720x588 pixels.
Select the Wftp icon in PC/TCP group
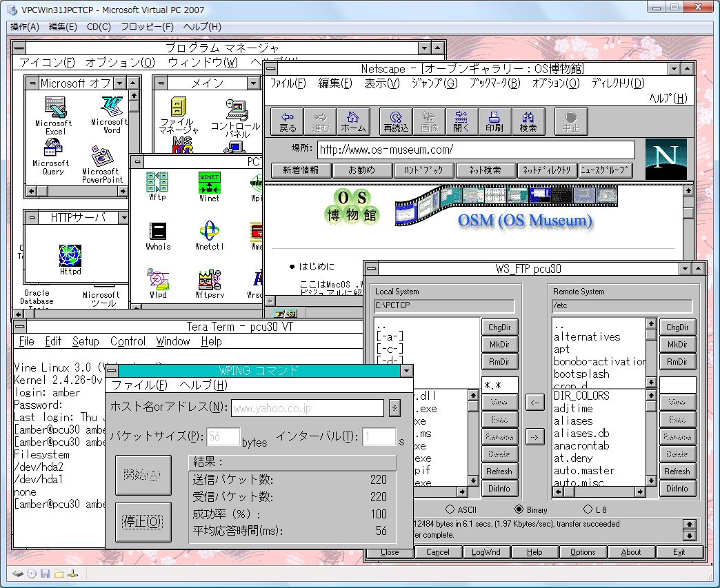click(x=157, y=186)
